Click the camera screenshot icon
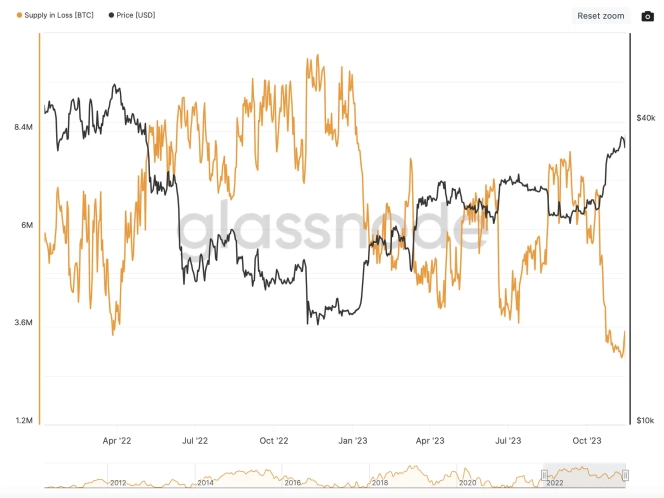This screenshot has width=664, height=498. (x=647, y=16)
